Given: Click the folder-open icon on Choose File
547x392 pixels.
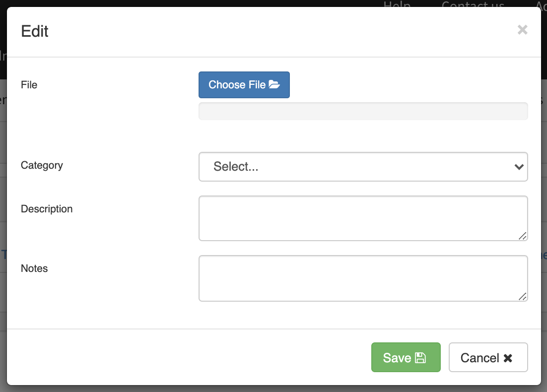Looking at the screenshot, I should coord(274,85).
